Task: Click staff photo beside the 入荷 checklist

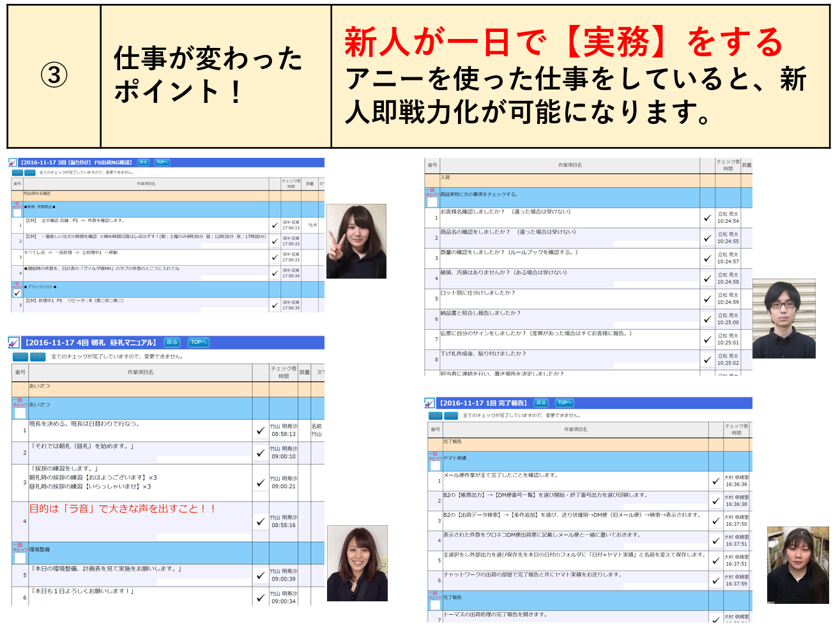Action: coord(784,319)
